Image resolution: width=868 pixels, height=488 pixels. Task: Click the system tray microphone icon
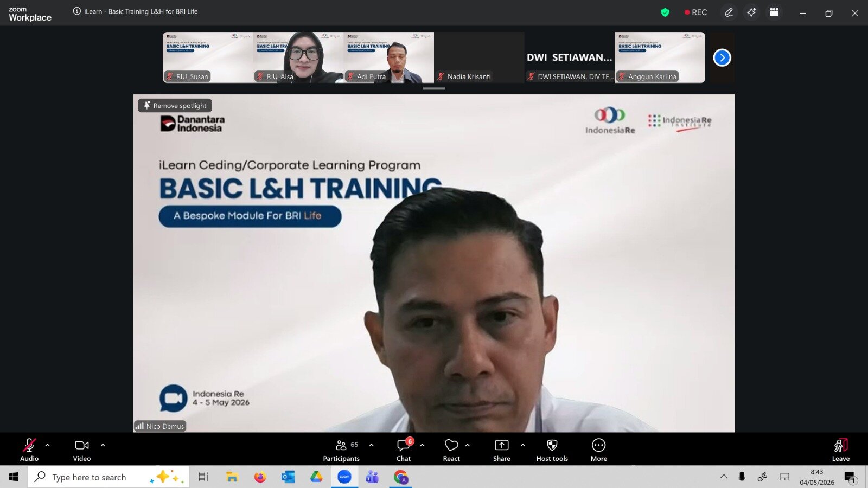[742, 477]
